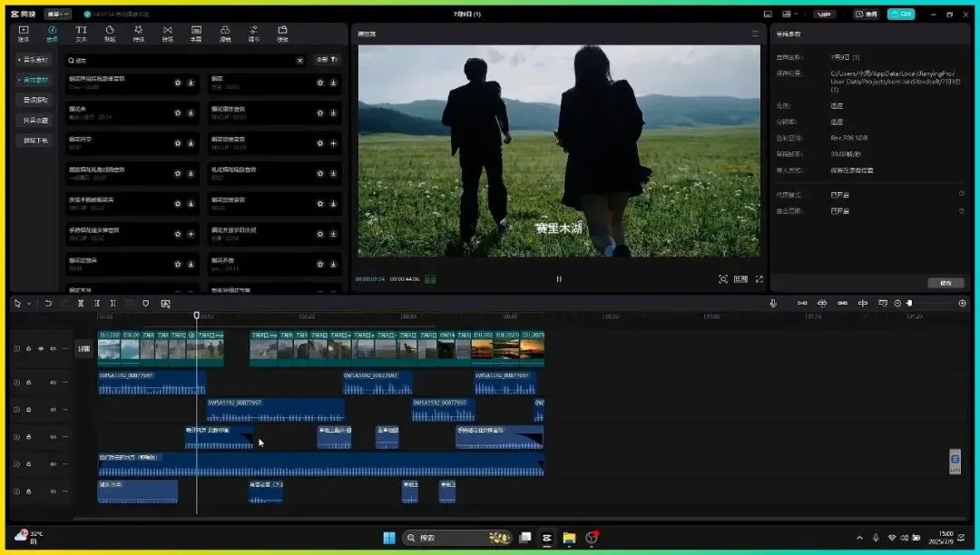Enter fullscreen preview with the expand icon
Image resolution: width=980 pixels, height=555 pixels.
759,279
